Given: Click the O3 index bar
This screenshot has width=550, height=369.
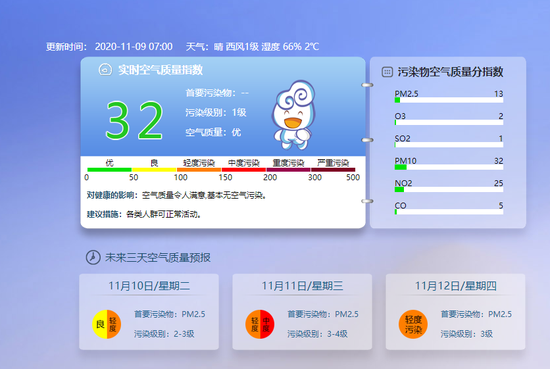Looking at the screenshot, I should (x=449, y=123).
